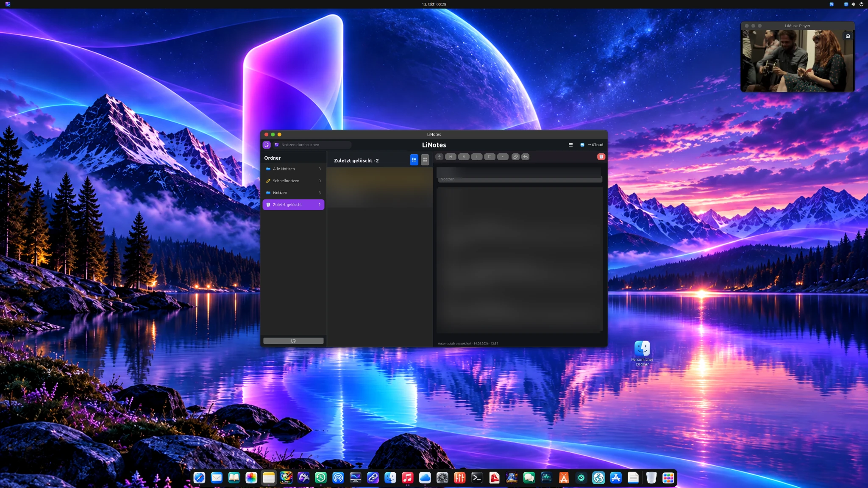Select the 'Schnellnotizen' folder
This screenshot has width=868, height=488.
point(293,181)
